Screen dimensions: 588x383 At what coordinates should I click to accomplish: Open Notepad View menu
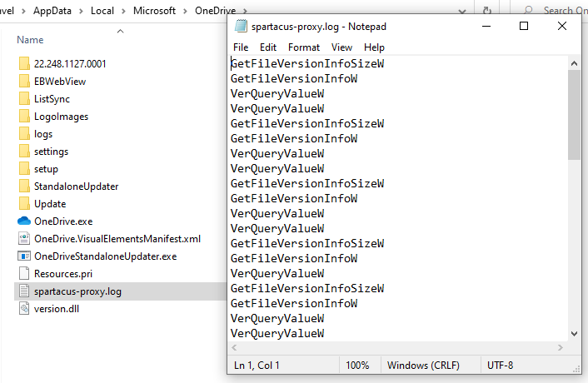pos(341,47)
